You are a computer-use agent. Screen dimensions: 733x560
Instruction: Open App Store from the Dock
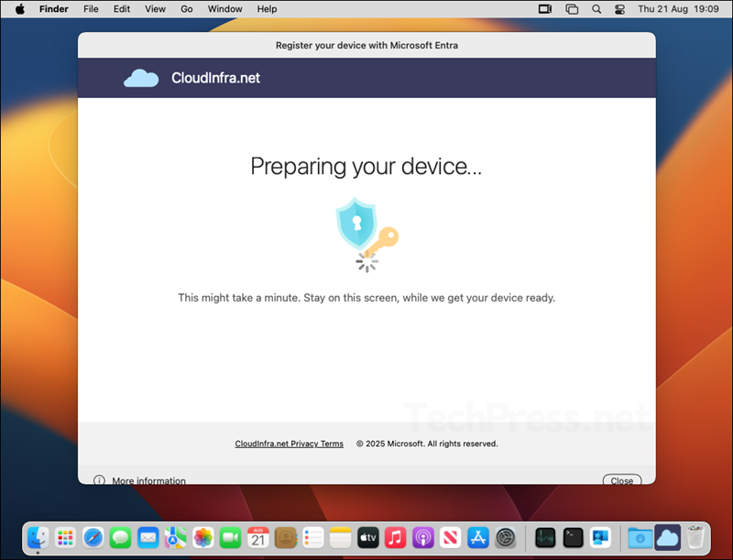point(477,538)
